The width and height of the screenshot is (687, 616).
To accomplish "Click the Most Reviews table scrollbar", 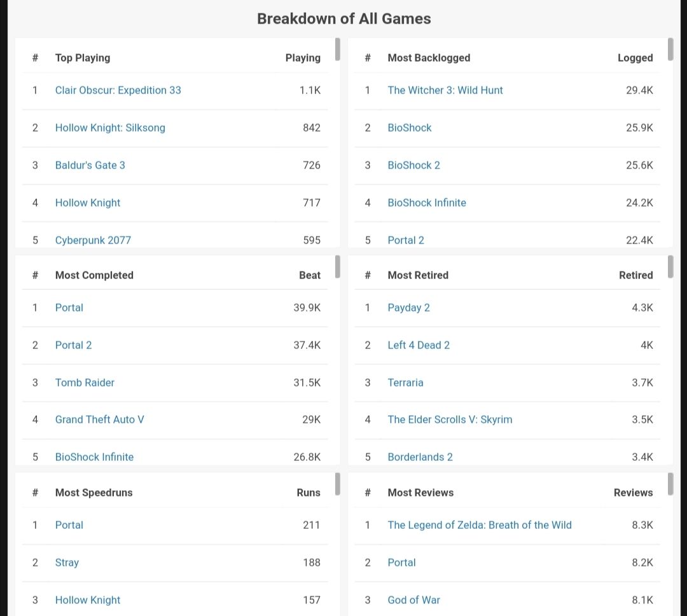I will pyautogui.click(x=670, y=484).
